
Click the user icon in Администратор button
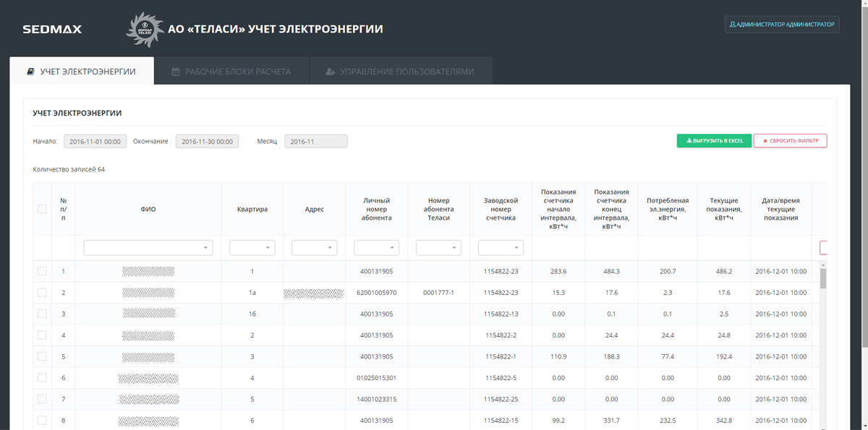coord(733,25)
